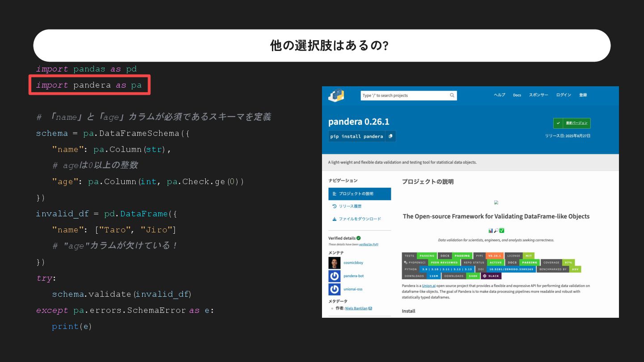This screenshot has width=644, height=362.
Task: Click the DOWNLOADS 648K badge
Action: coord(461,276)
